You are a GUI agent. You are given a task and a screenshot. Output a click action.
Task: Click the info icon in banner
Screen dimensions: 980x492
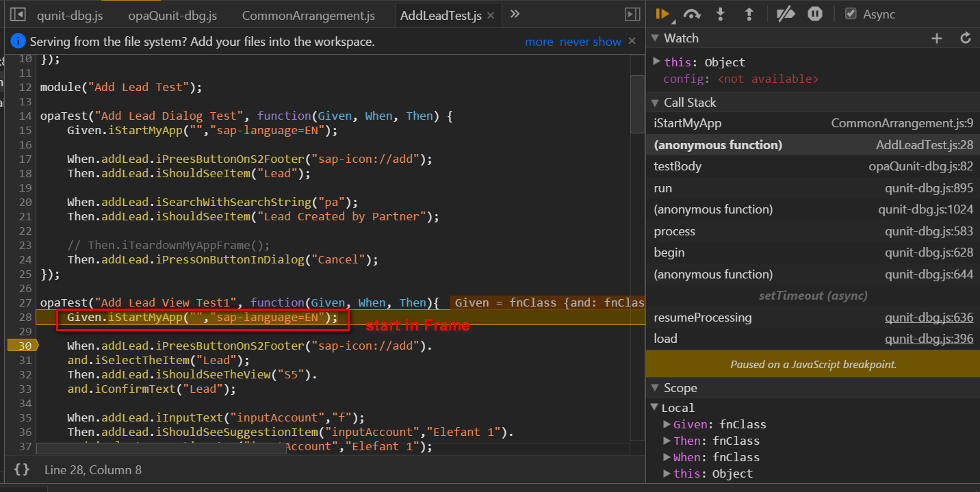18,41
